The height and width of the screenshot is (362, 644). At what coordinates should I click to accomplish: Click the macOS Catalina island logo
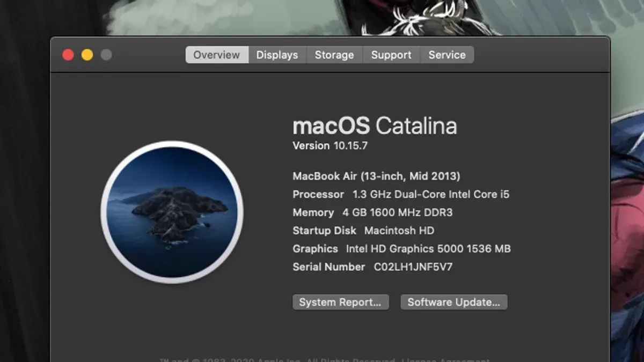click(172, 212)
